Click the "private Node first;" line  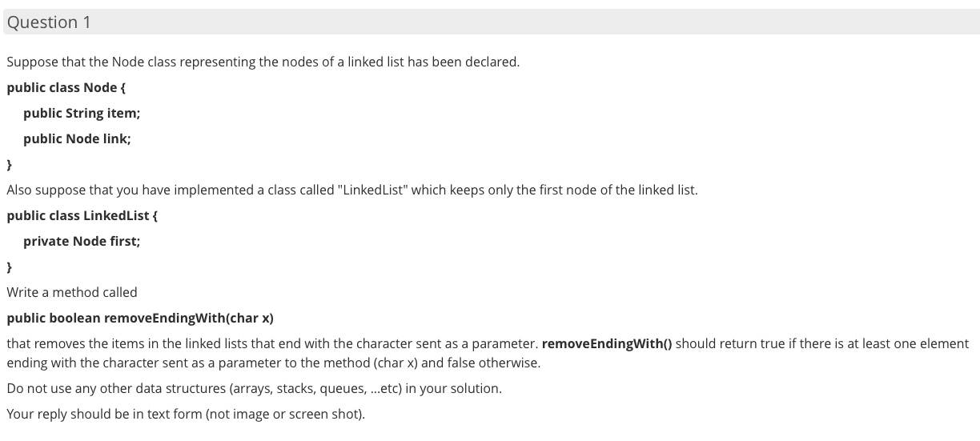(x=82, y=241)
